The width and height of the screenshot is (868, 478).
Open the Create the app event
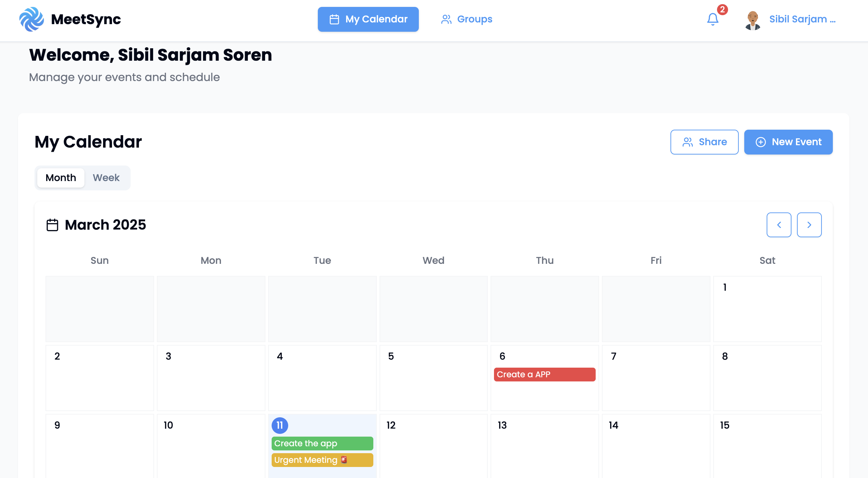point(322,444)
